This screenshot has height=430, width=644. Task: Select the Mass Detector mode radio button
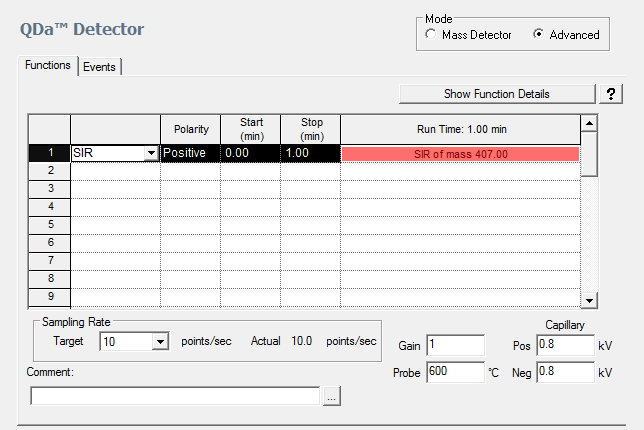tap(430, 34)
